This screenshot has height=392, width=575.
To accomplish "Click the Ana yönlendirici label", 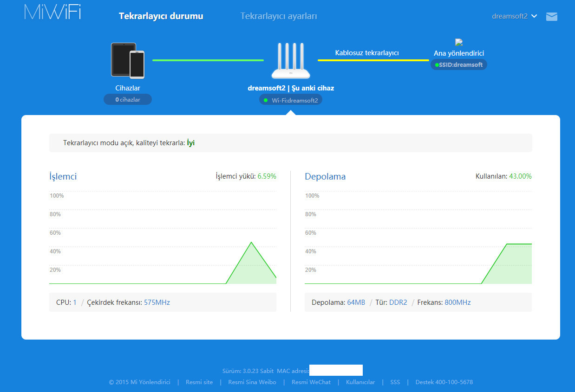I will pos(459,53).
